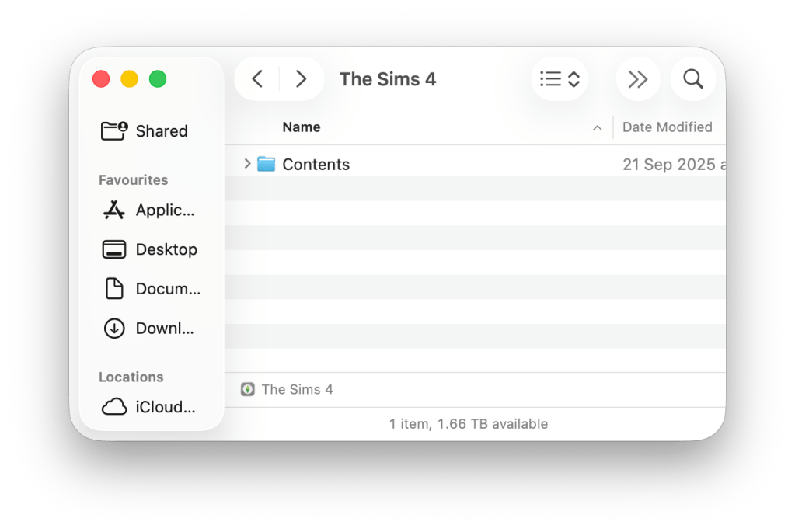Expand the Contents folder disclosure triangle
This screenshot has height=532, width=795.
point(247,164)
